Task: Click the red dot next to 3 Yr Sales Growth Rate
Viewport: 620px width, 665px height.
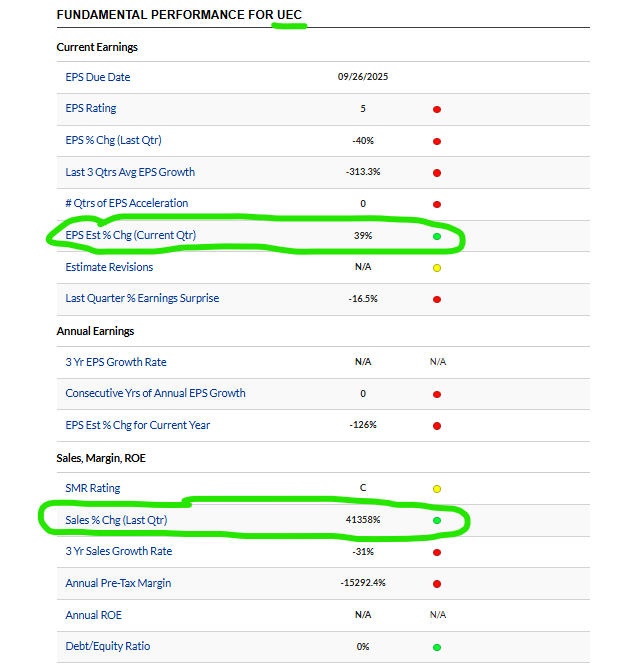Action: 436,552
